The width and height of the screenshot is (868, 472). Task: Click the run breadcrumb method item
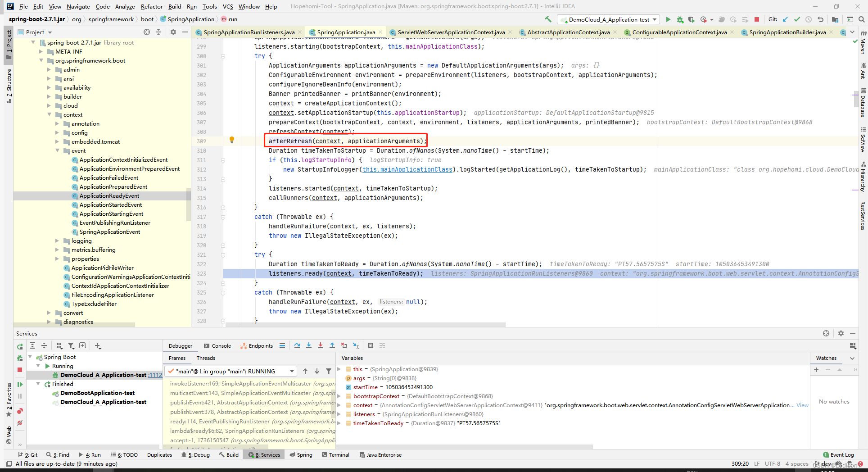(x=229, y=19)
